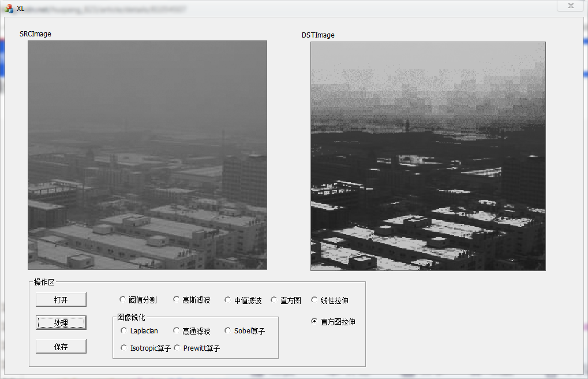
Task: Click the SRCImage label
Action: (35, 34)
